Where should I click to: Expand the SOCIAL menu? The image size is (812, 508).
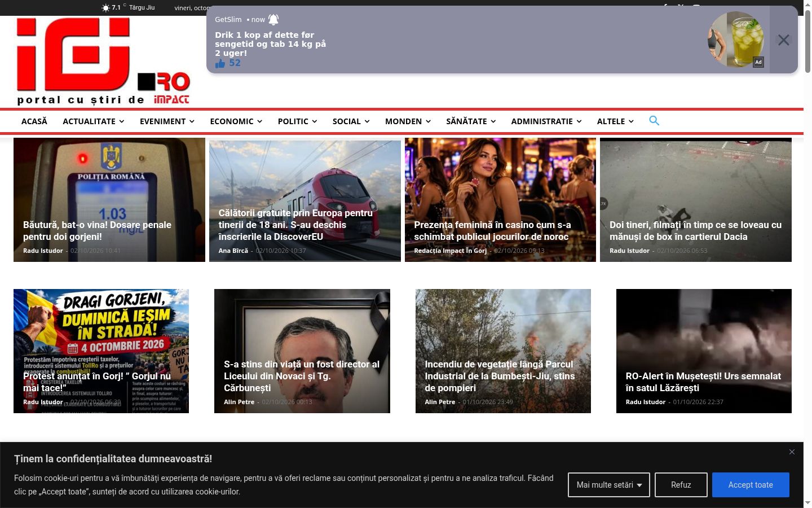[351, 121]
